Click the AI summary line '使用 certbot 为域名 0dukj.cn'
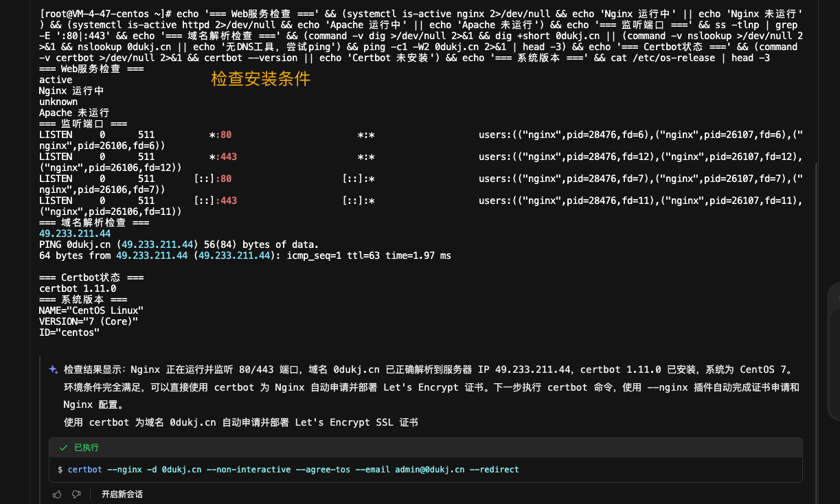840x504 pixels. [x=240, y=422]
